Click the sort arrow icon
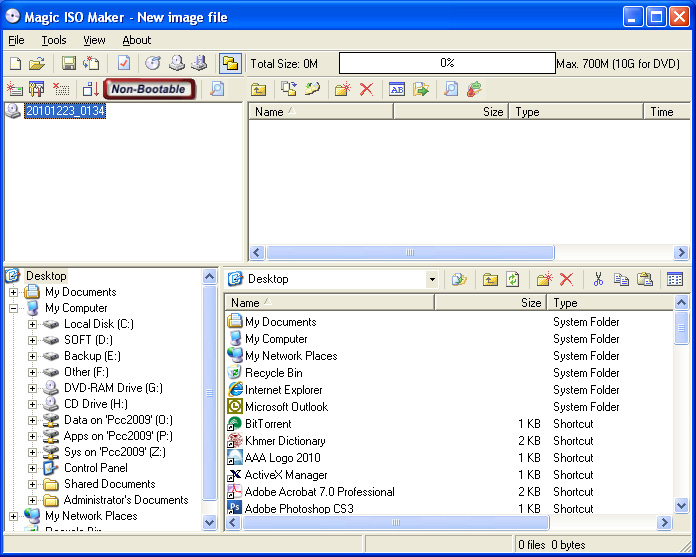The image size is (696, 557). (x=91, y=89)
